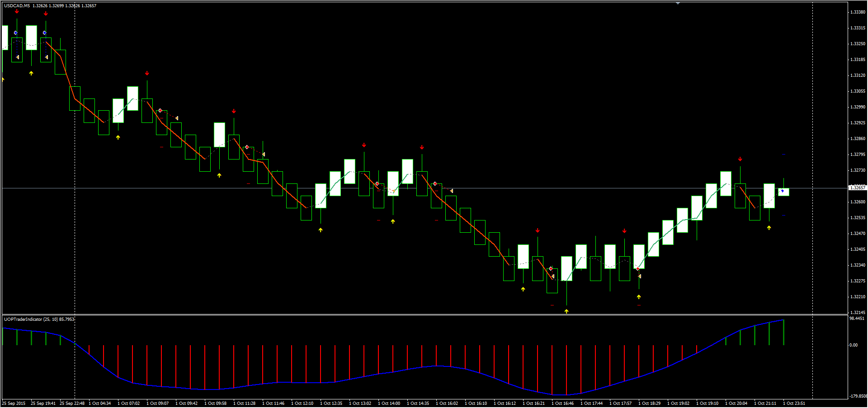Click time axis label 1 Oct 12:10
Viewport: 868px width, 408px height.
[302, 403]
